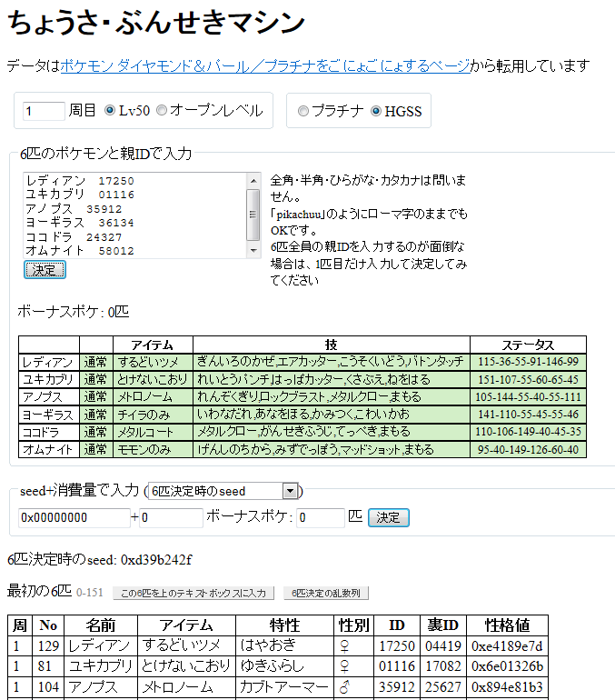Click the アノプス cell in the green table
This screenshot has height=700, width=615.
pyautogui.click(x=49, y=397)
